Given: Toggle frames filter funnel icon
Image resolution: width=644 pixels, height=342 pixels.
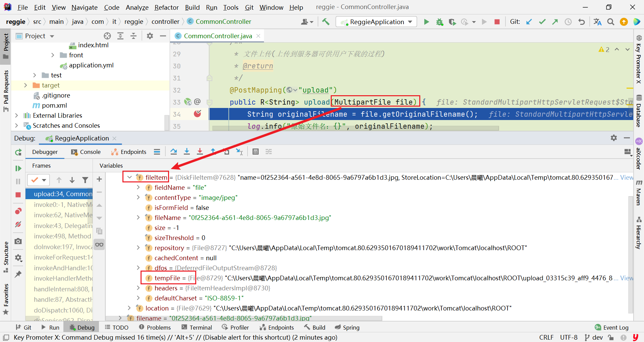Looking at the screenshot, I should click(x=85, y=180).
